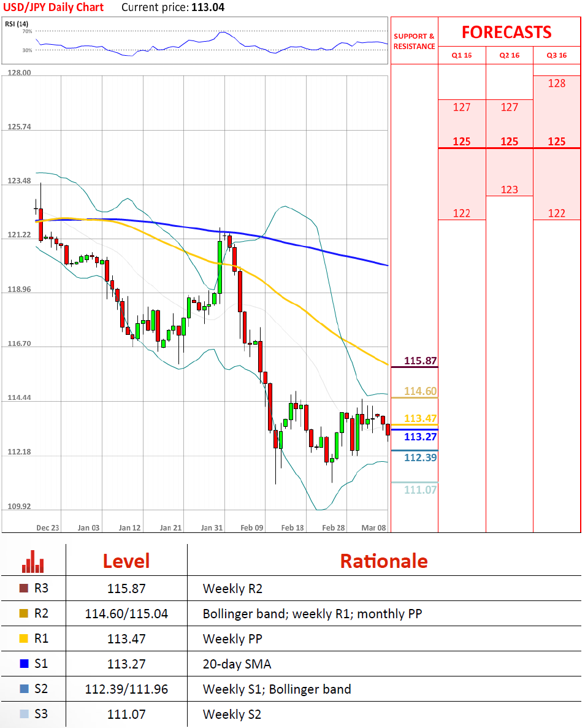Screen dimensions: 585x728
Task: Click the 127 forecast under Q1 16
Action: coord(462,107)
